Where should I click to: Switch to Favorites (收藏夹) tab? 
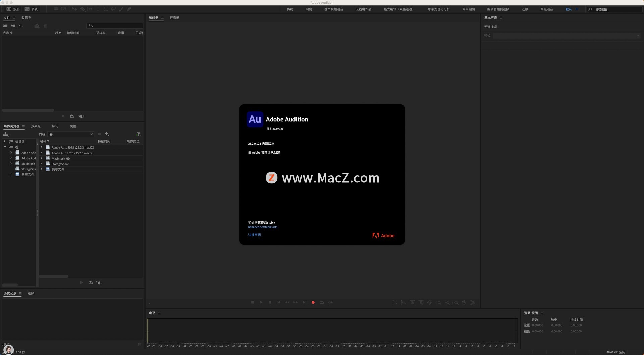pyautogui.click(x=26, y=18)
